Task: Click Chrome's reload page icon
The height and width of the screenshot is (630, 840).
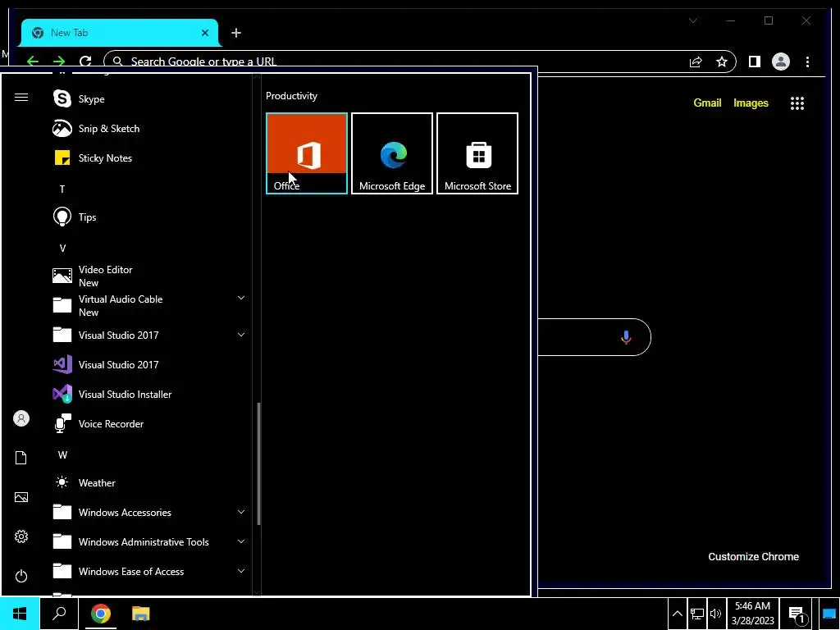Action: (85, 62)
